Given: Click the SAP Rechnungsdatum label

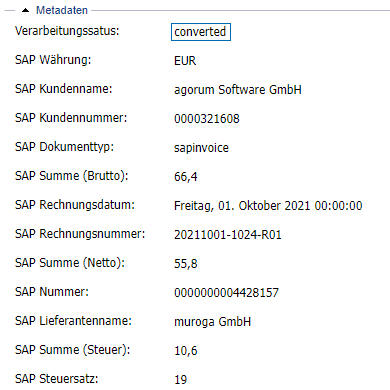Looking at the screenshot, I should 75,205.
